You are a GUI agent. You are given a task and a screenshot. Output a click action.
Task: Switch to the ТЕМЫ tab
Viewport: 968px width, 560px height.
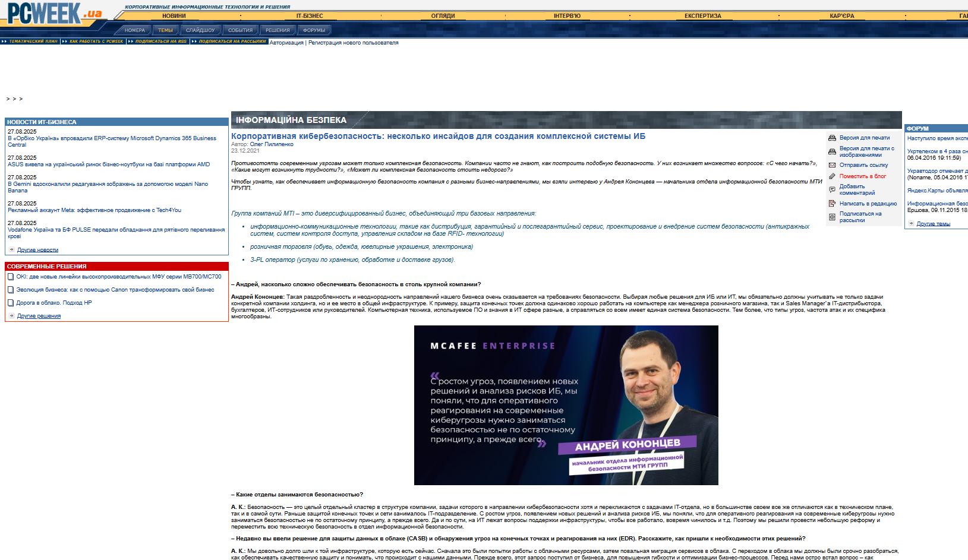[166, 30]
